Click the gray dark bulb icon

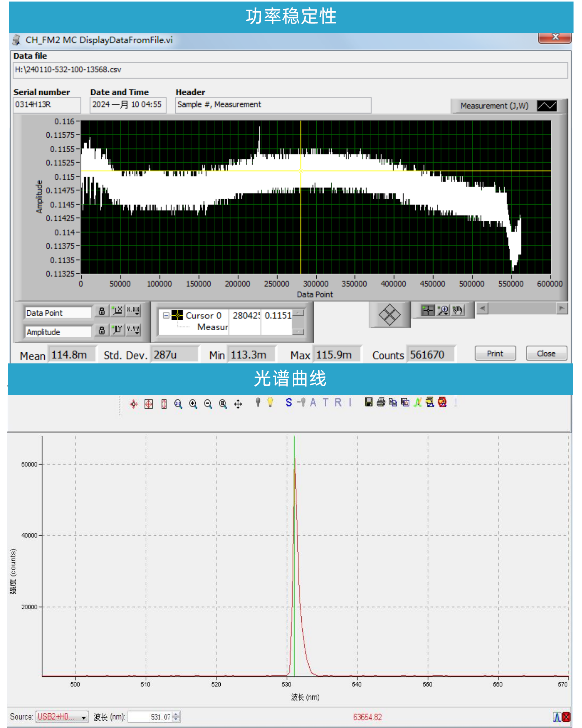click(x=258, y=402)
